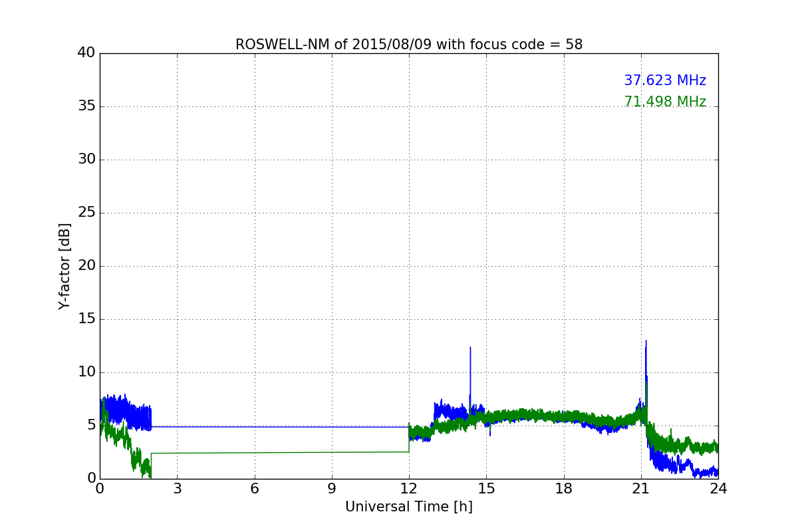This screenshot has height=532, width=798.
Task: Click the 'Y-factor [dB]' axis label
Action: 65,266
